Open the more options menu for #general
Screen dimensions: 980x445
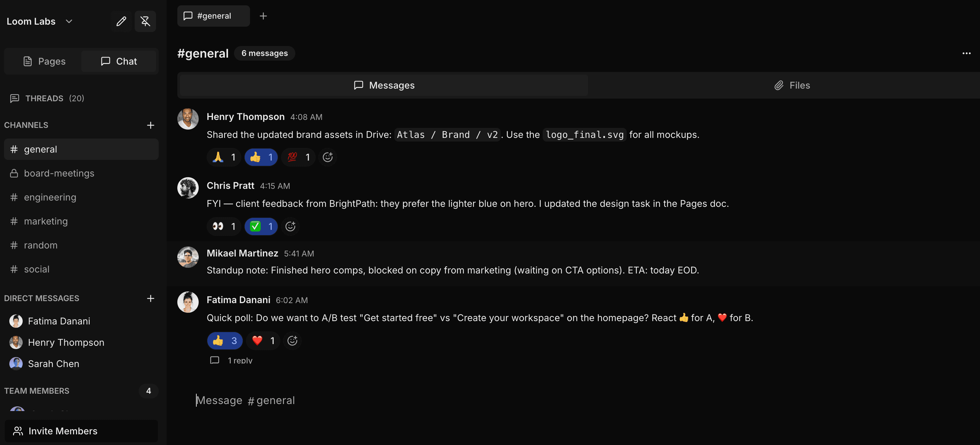point(966,53)
